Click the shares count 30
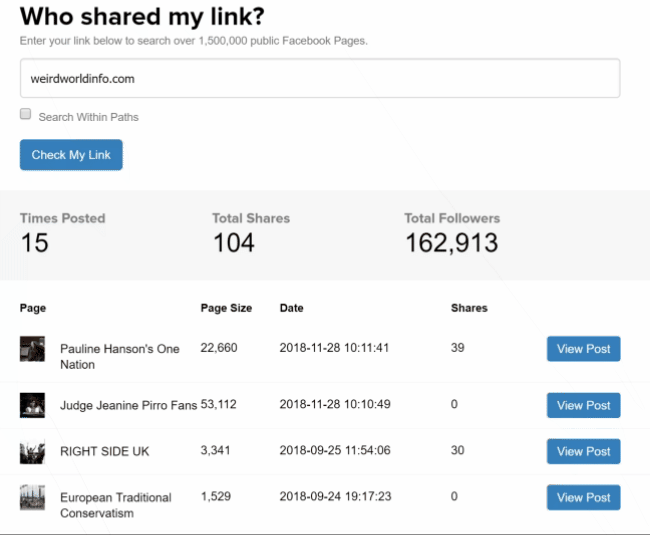 pyautogui.click(x=458, y=450)
